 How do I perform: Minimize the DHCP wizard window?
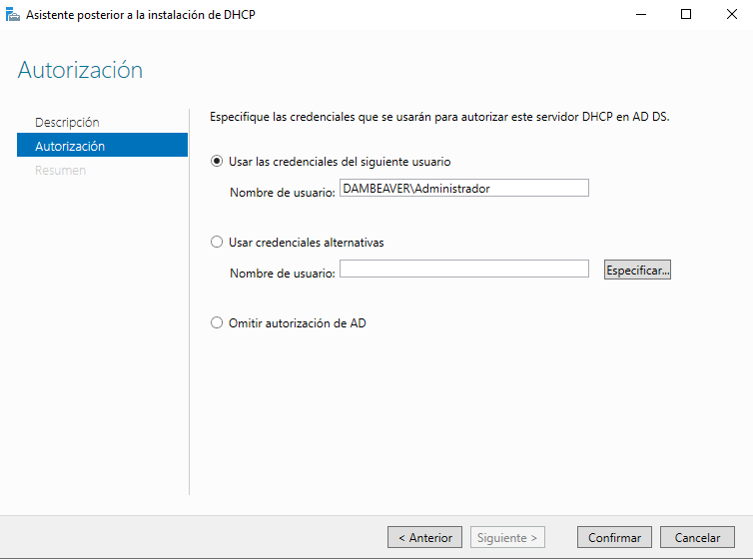641,14
